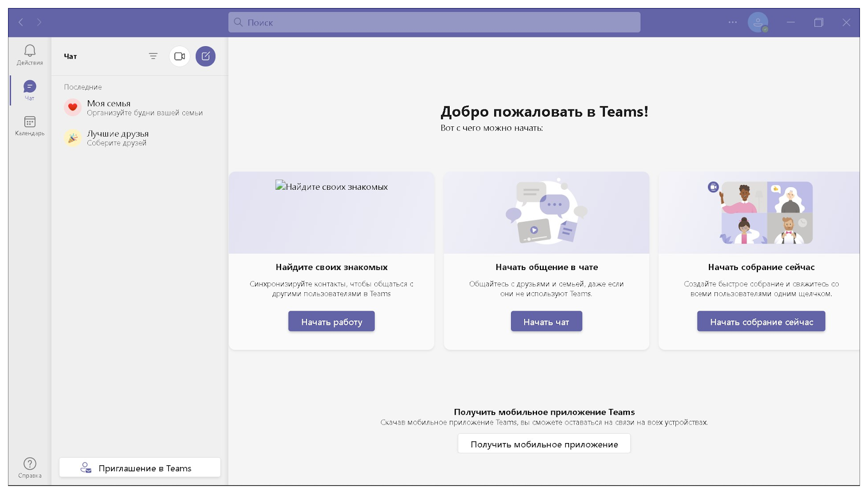
Task: Start a video meeting with camera icon
Action: (180, 56)
